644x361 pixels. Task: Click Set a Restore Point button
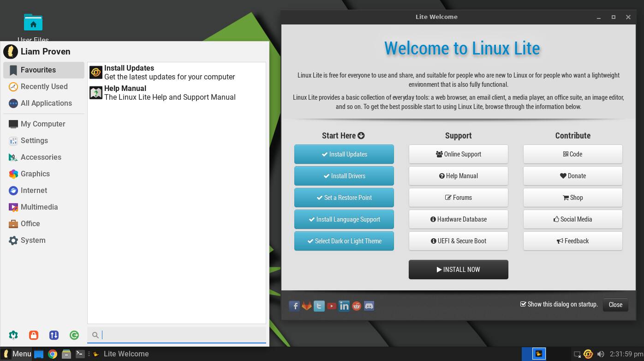pyautogui.click(x=344, y=198)
